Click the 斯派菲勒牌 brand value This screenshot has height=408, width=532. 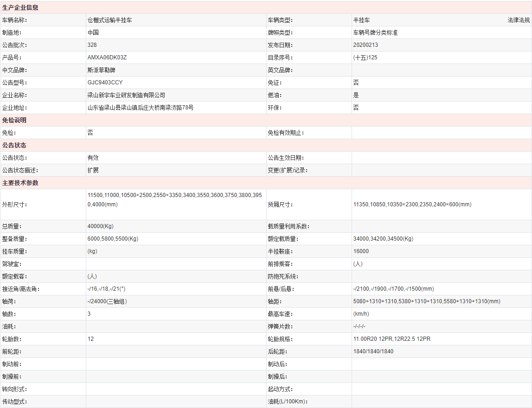[102, 70]
